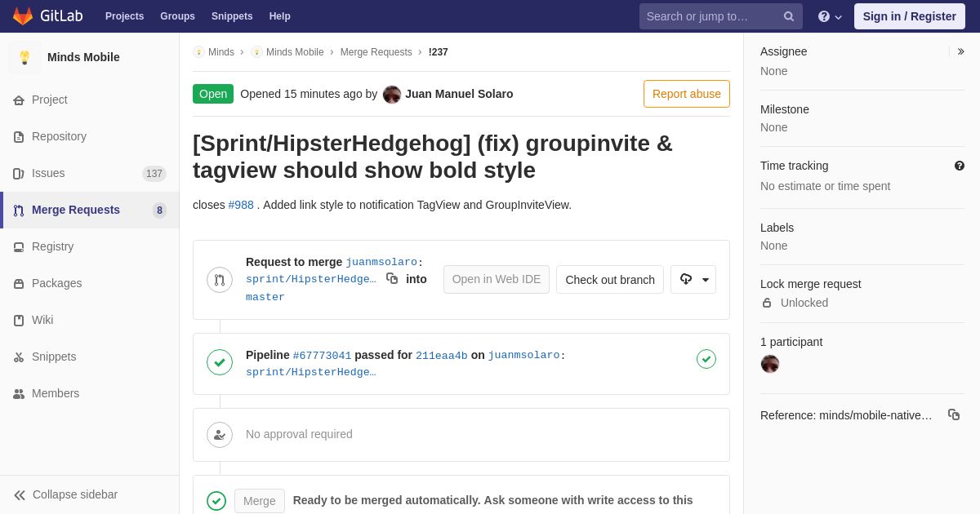Image resolution: width=980 pixels, height=514 pixels.
Task: Click the Sign in / Register button
Action: click(910, 16)
